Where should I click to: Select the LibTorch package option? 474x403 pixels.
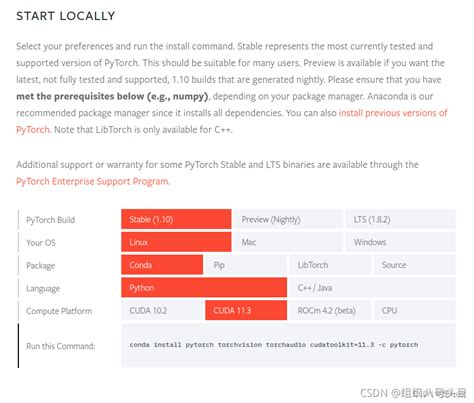(330, 265)
